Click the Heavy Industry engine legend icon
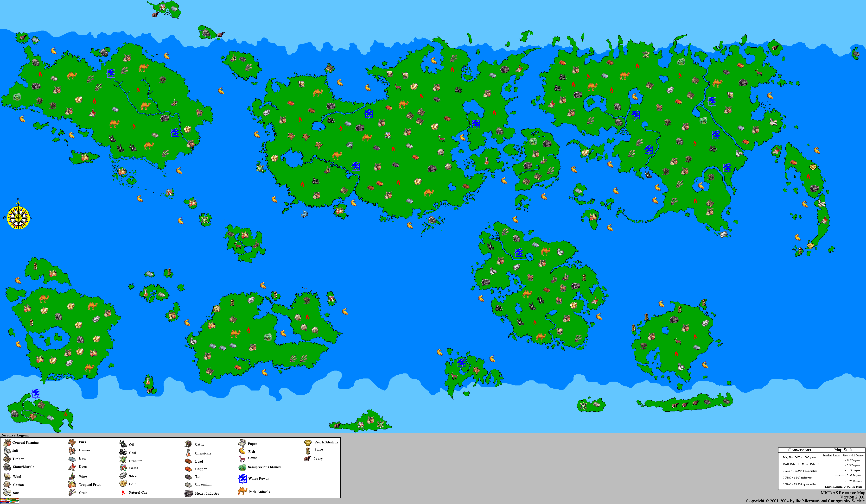Screen dimensions: 866x504 [188, 493]
